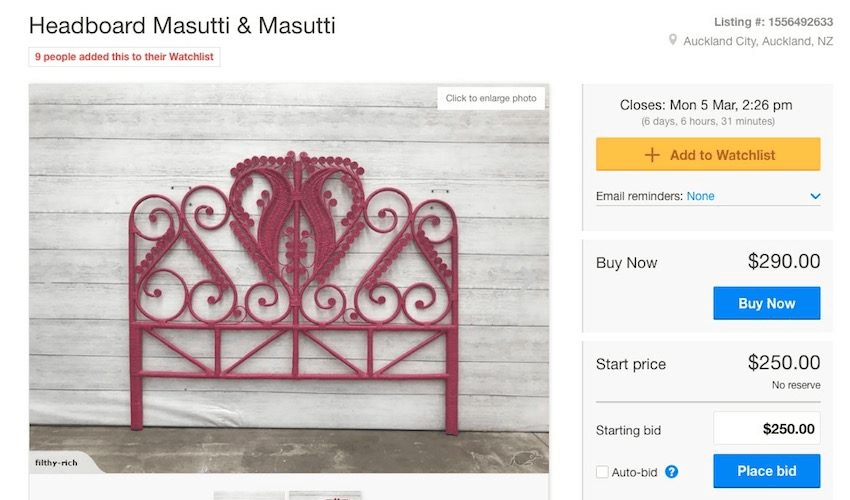Screen dimensions: 850x500
Task: Open the Auto-bid help question mark
Action: 672,471
